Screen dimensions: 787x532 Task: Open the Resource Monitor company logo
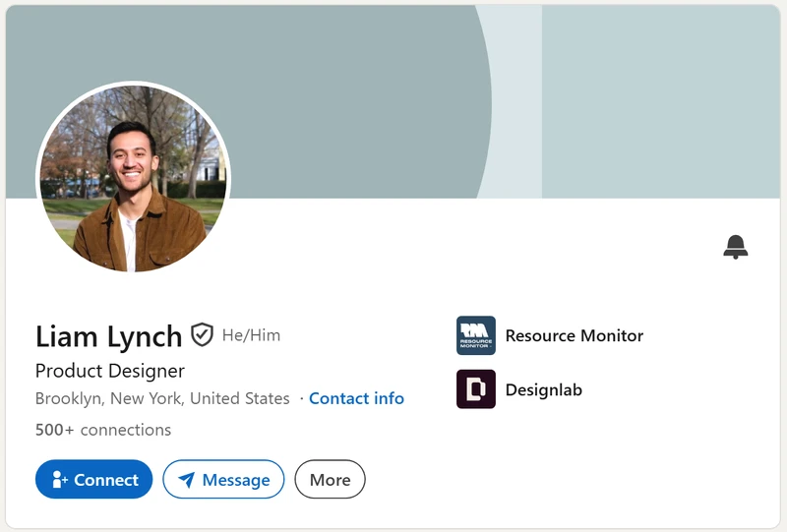(476, 335)
